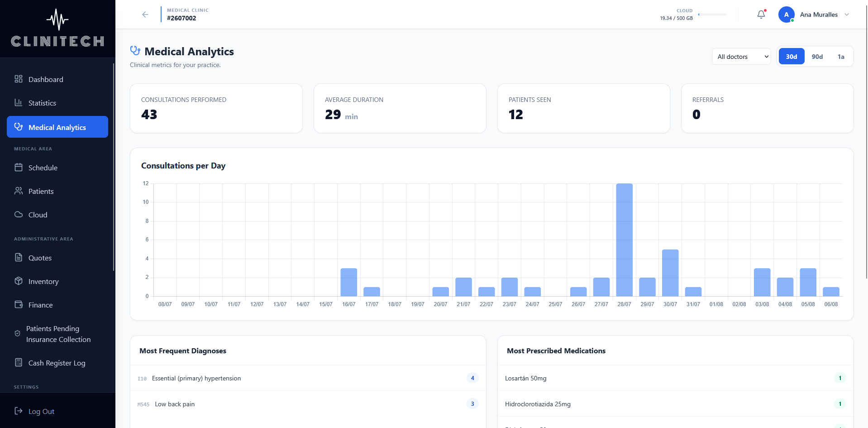This screenshot has height=428, width=868.
Task: Click the user avatar with letter A
Action: click(787, 14)
